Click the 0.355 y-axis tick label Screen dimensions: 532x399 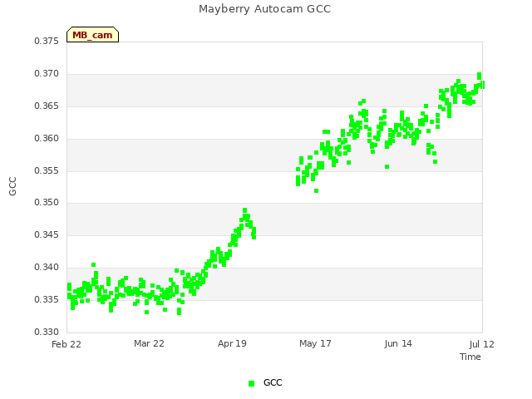47,170
